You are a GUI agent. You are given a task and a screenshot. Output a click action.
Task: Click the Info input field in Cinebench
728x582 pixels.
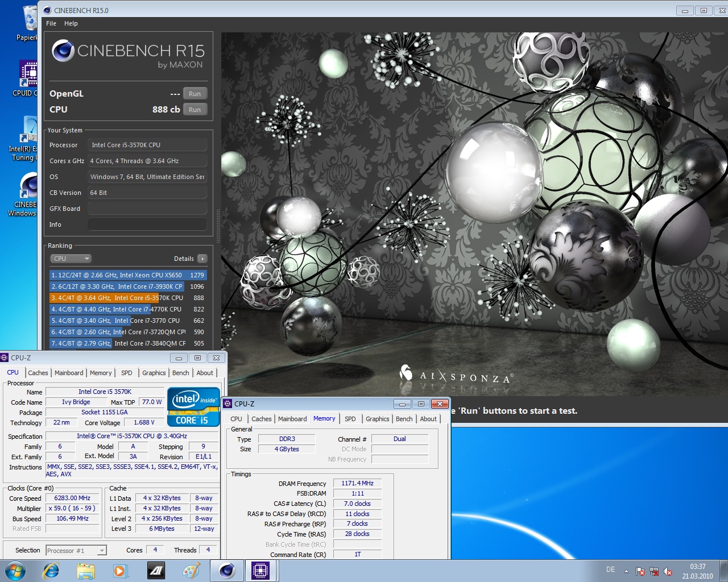(147, 225)
